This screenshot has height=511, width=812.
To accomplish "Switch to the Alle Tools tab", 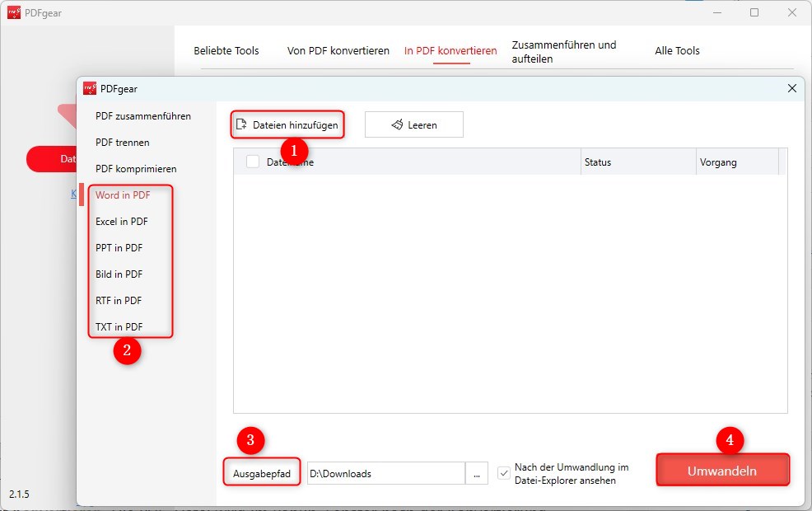I will point(677,51).
